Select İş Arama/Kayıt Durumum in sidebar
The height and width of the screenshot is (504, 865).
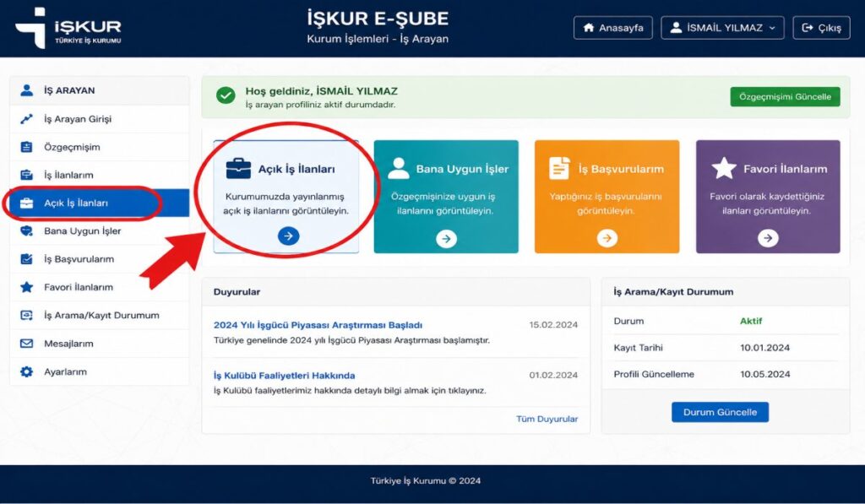click(x=100, y=316)
